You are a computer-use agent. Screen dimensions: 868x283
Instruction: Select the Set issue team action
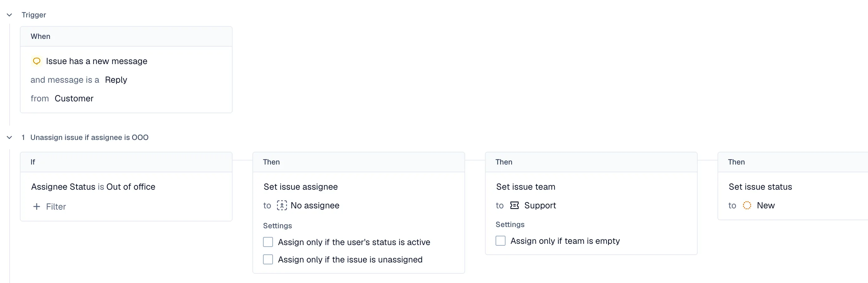525,187
